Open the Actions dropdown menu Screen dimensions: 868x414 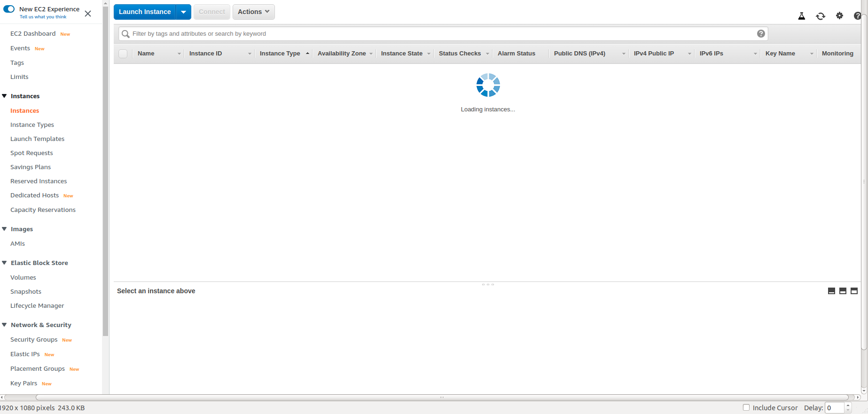(x=254, y=12)
